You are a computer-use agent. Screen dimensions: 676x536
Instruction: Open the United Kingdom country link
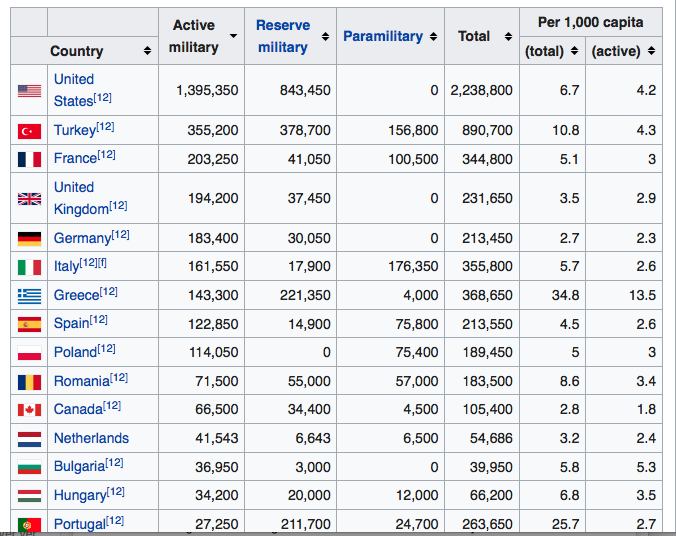coord(81,198)
